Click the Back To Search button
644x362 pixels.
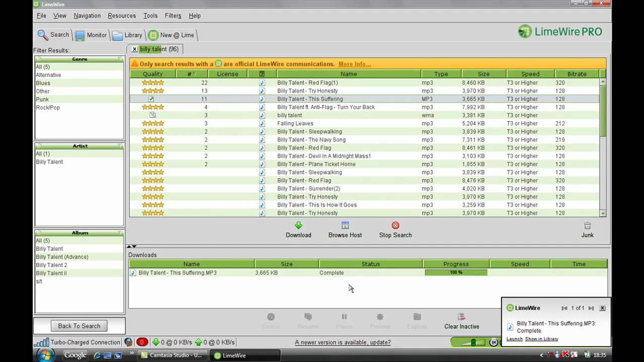pos(79,326)
